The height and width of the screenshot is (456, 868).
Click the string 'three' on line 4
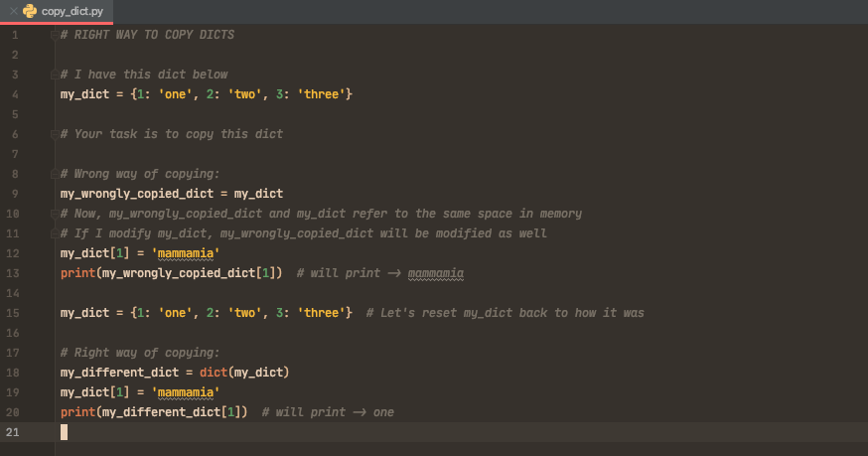coord(321,94)
